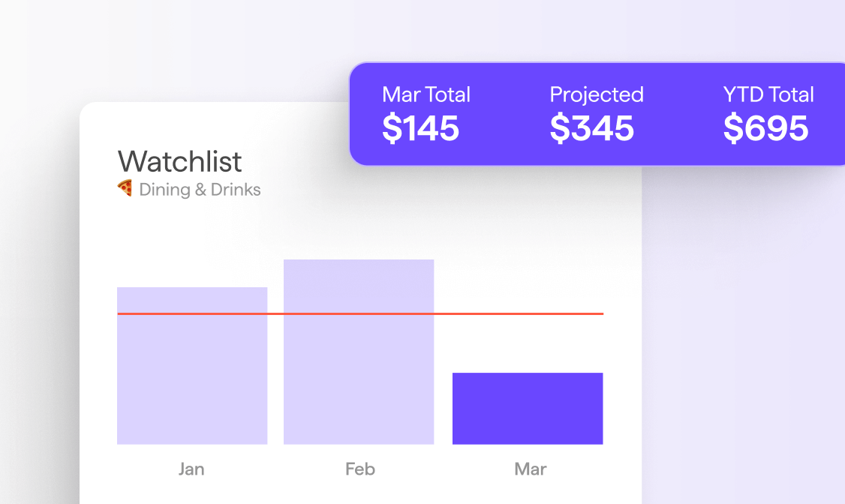The width and height of the screenshot is (845, 504).
Task: Click the $145 amount
Action: (420, 128)
